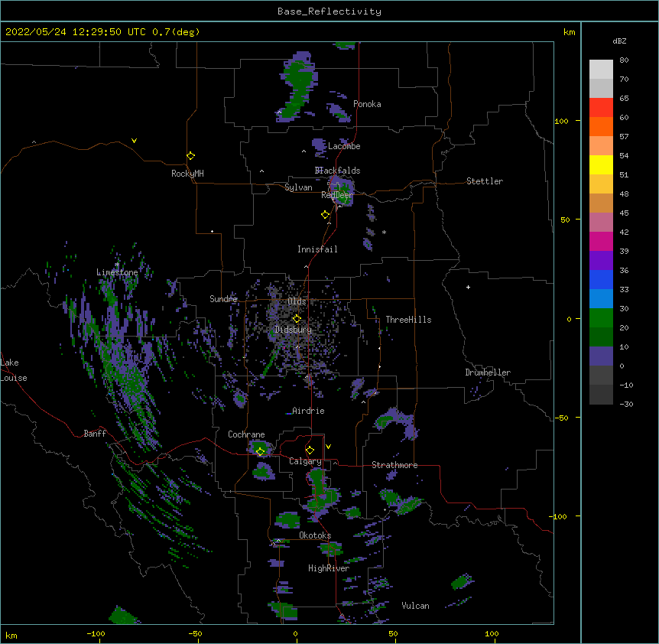Viewport: 659px width, 644px height.
Task: Click the Strathmore town label
Action: click(x=394, y=465)
